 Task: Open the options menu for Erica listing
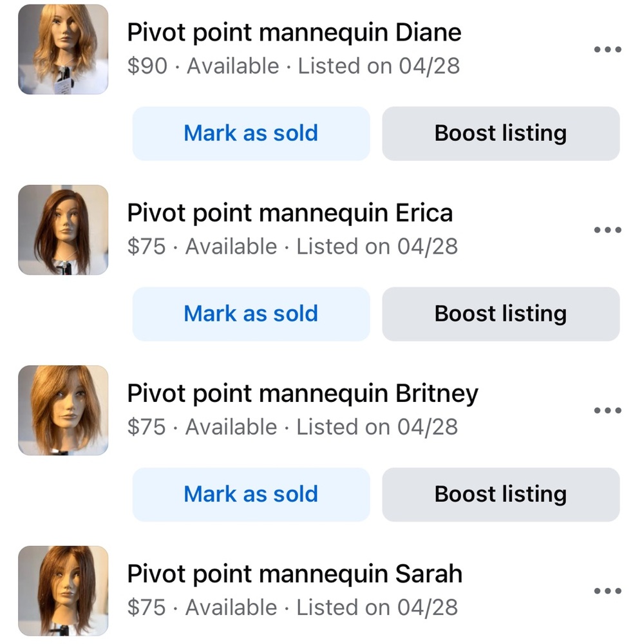607,229
